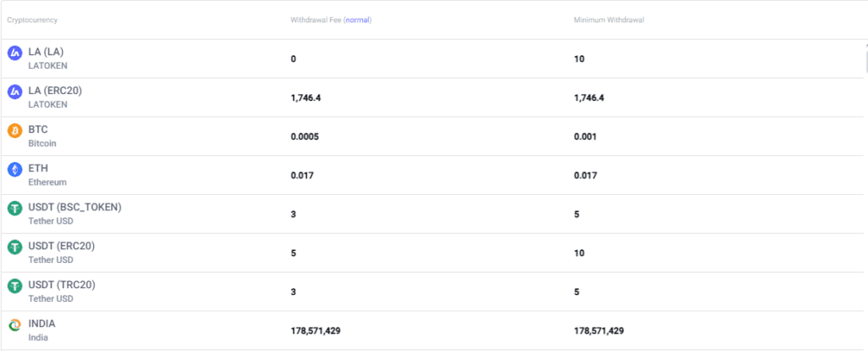Select the INDIA currency name
This screenshot has height=351, width=868.
[x=42, y=323]
